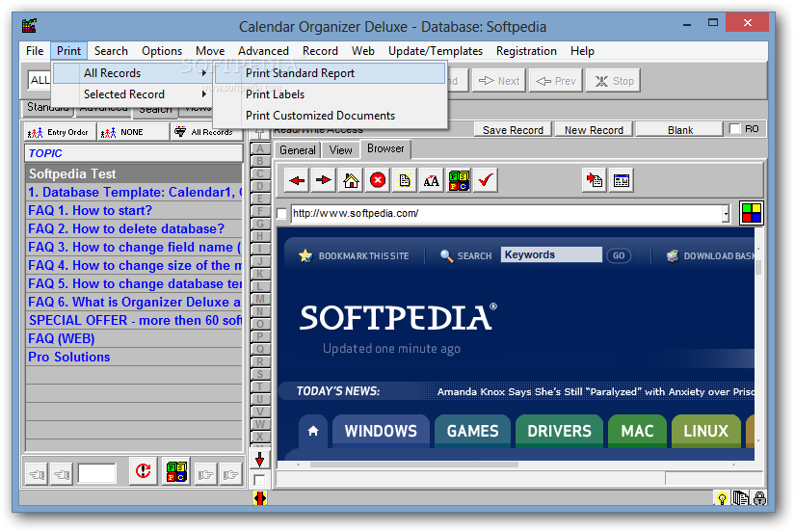
Task: Click the AA font size icon
Action: [x=432, y=180]
